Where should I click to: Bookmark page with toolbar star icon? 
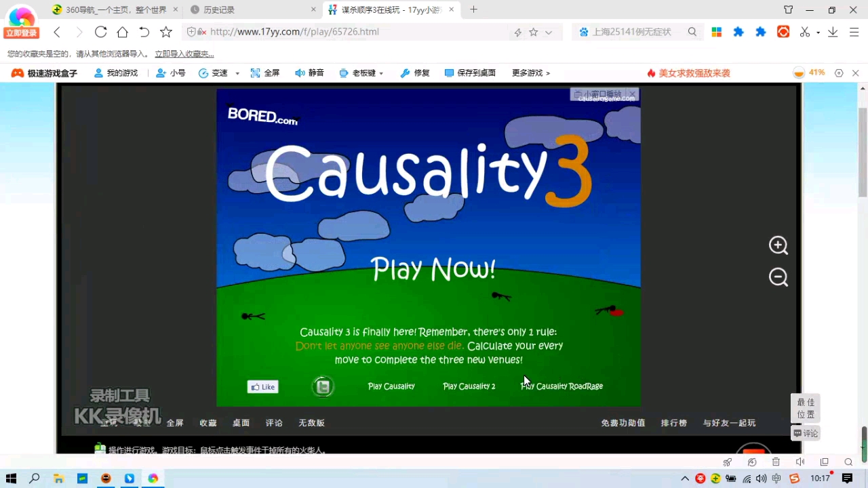[166, 32]
